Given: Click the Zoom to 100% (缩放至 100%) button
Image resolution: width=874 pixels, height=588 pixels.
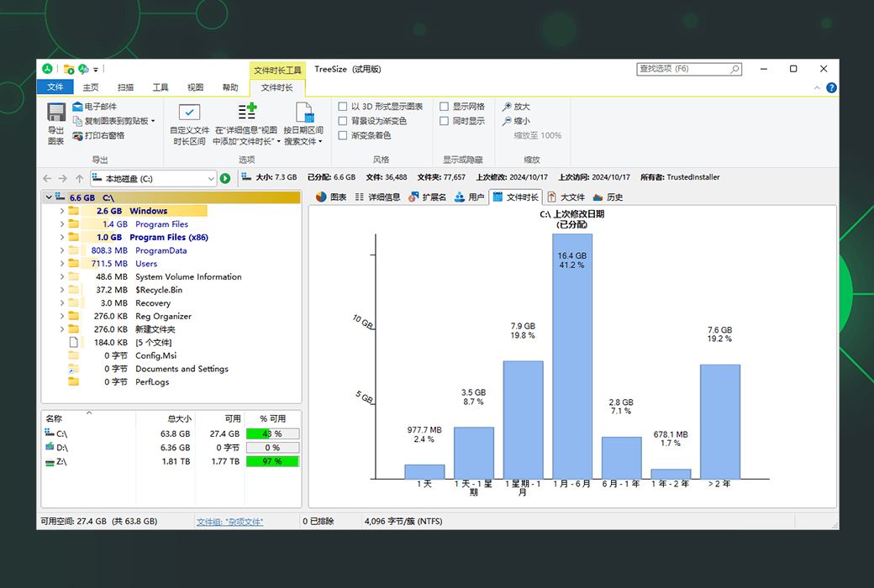Looking at the screenshot, I should [x=538, y=135].
